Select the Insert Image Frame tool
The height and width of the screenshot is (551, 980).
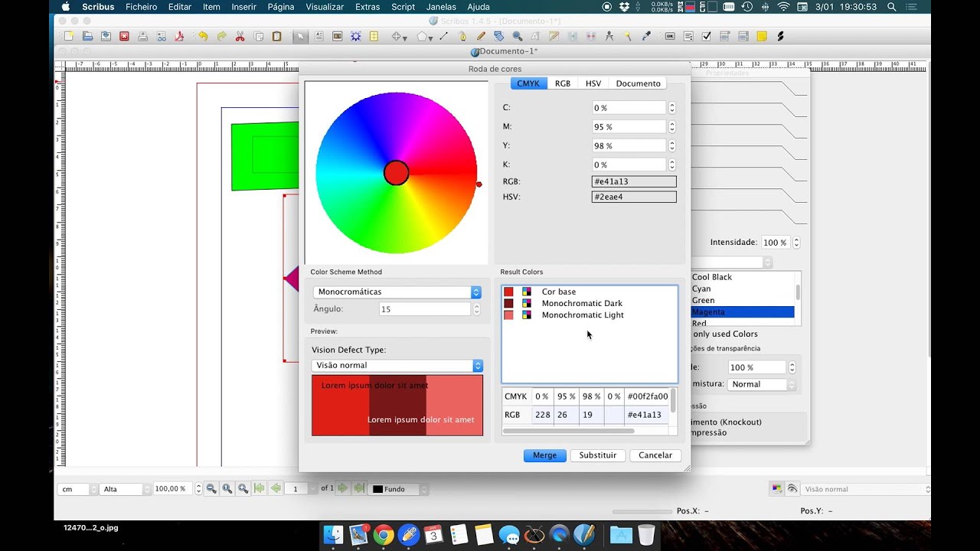click(337, 36)
